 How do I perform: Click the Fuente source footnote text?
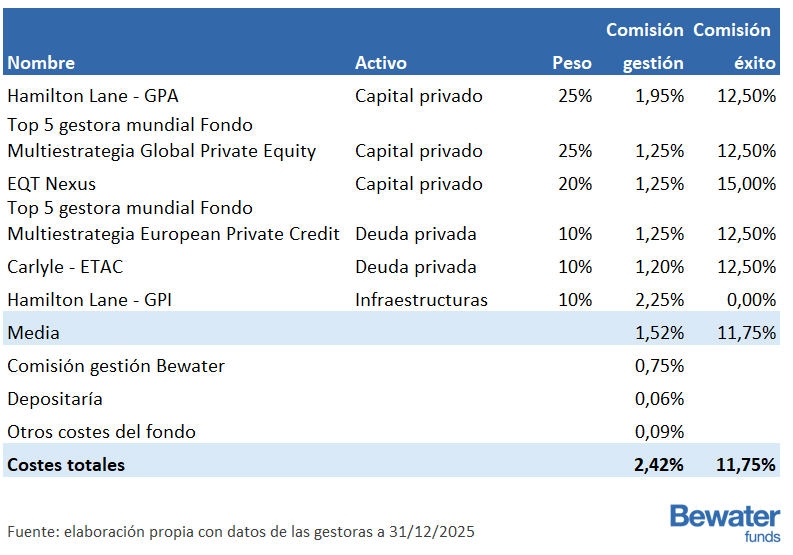(x=241, y=531)
